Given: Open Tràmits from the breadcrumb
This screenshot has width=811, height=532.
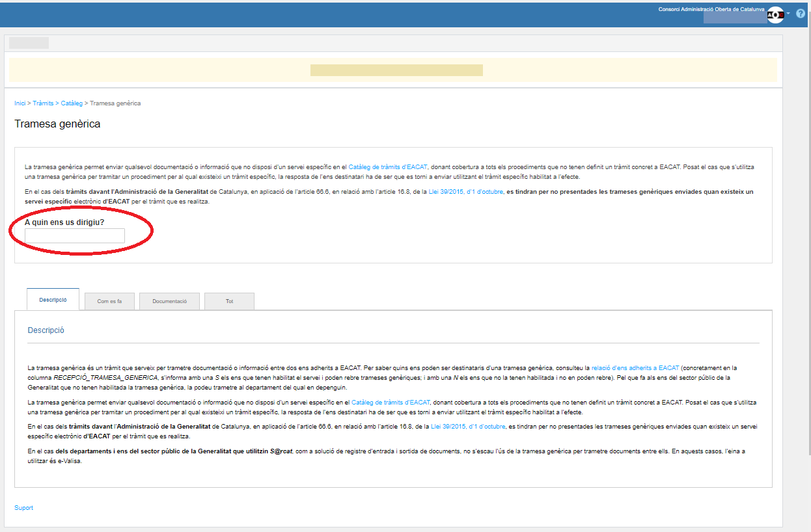Looking at the screenshot, I should tap(43, 103).
